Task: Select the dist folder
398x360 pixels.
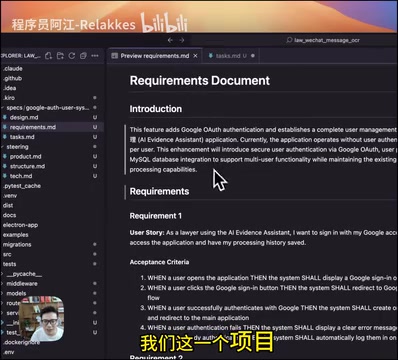Action: coord(8,205)
